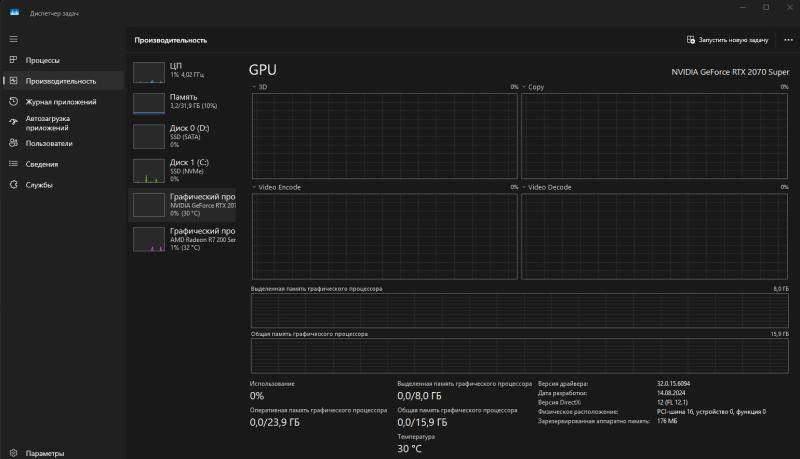Click inside the Video Encode graph

(385, 236)
